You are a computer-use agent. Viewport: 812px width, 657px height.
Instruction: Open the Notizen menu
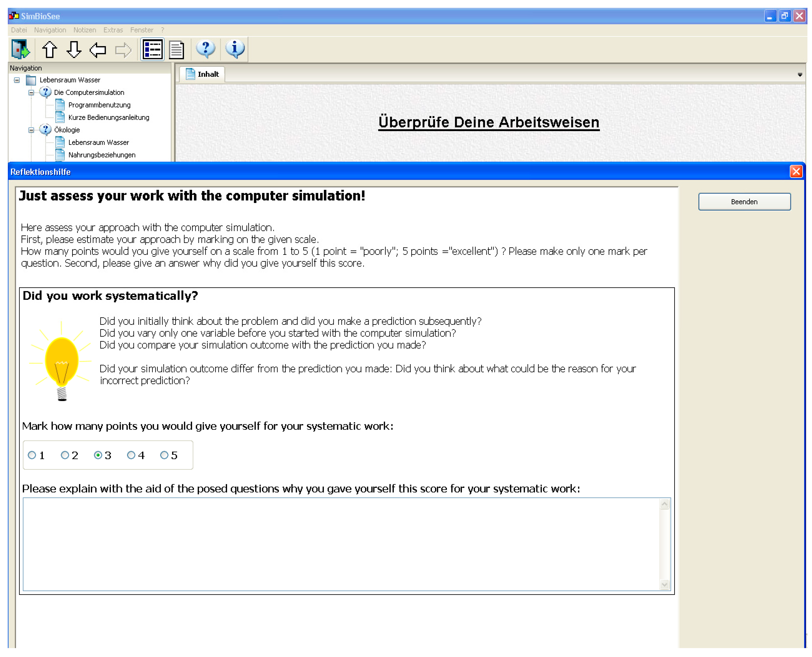pyautogui.click(x=85, y=30)
